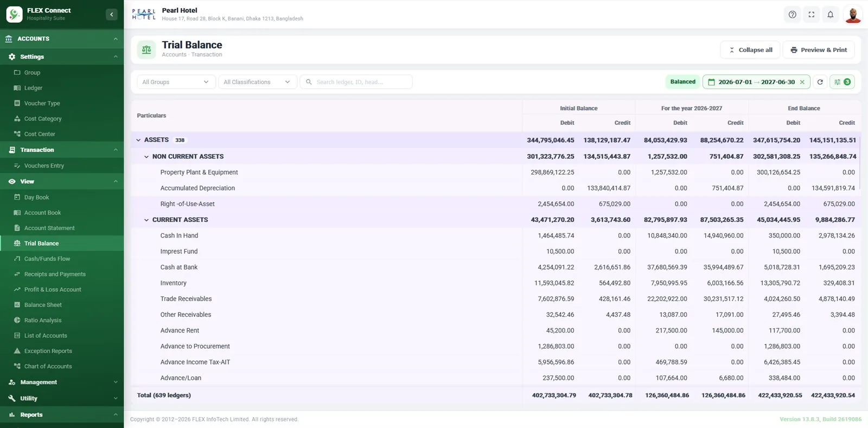
Task: Open Cost Category sidebar item
Action: point(62,119)
